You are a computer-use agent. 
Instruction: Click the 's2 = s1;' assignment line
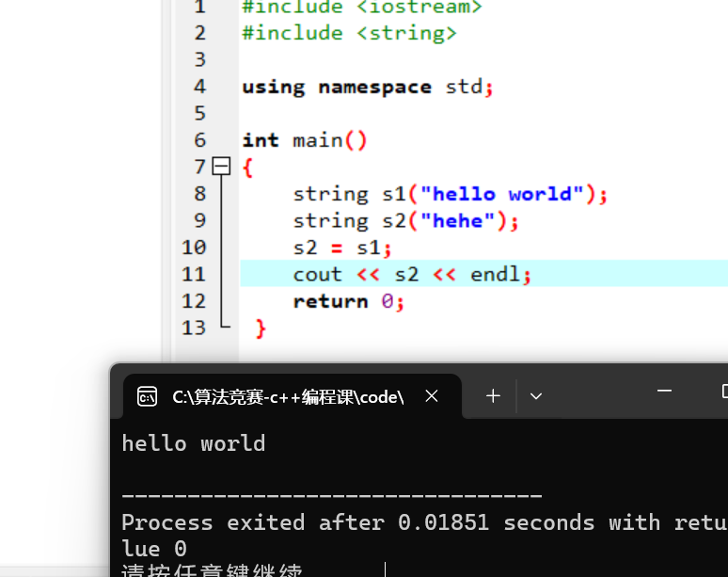pos(342,248)
